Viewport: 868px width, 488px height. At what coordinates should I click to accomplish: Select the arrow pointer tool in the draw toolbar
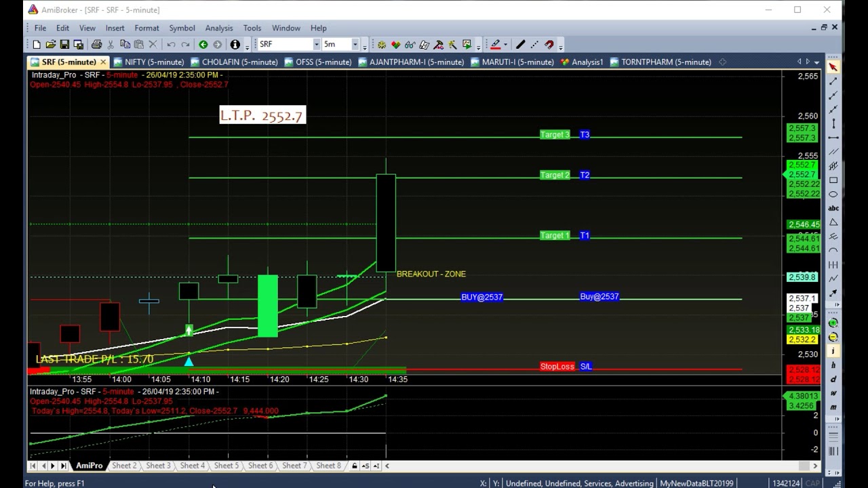(833, 67)
